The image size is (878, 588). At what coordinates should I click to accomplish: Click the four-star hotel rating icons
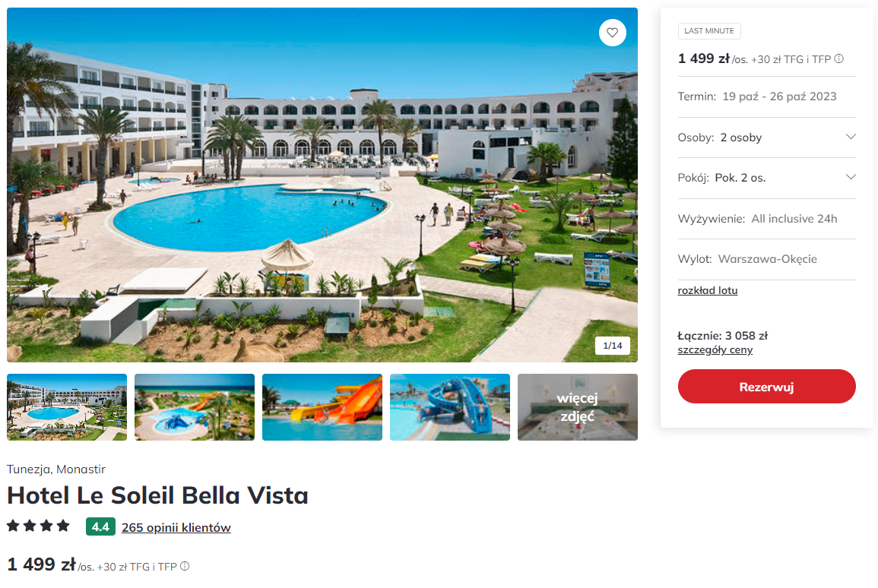click(x=38, y=526)
